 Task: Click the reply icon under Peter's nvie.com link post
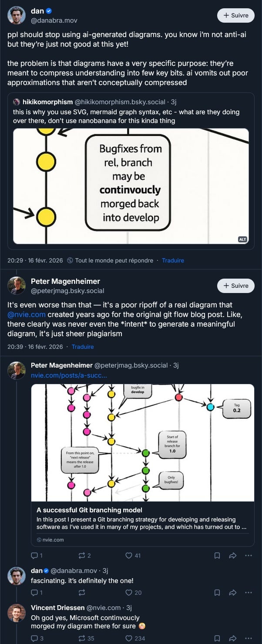35,555
